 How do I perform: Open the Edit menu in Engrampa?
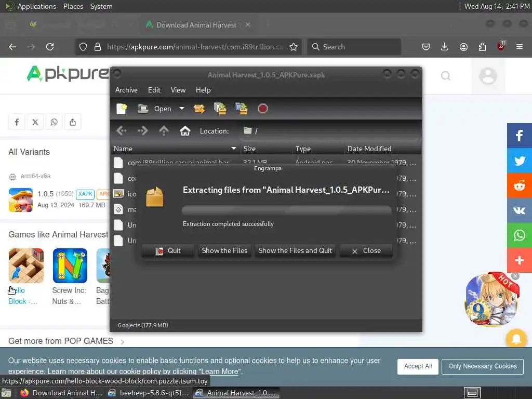(154, 90)
